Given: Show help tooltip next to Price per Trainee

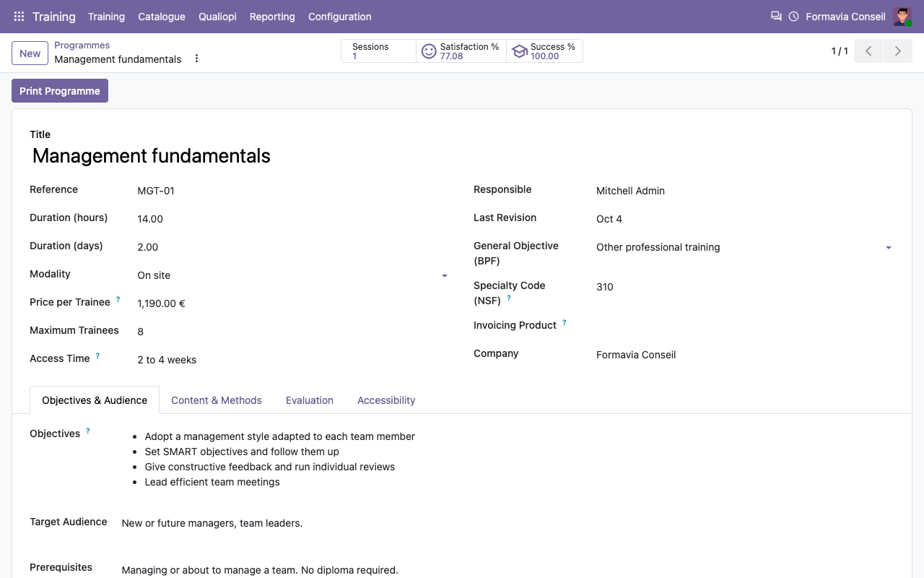Looking at the screenshot, I should pyautogui.click(x=118, y=299).
